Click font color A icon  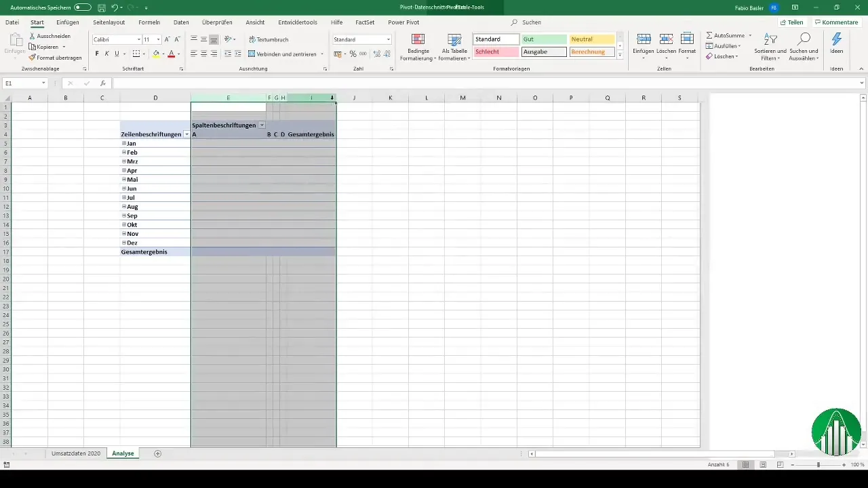171,54
